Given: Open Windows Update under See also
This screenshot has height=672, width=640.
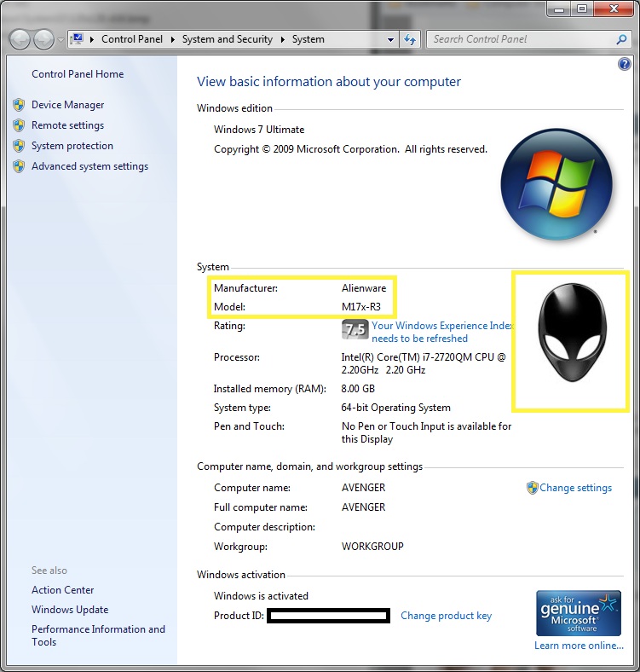Looking at the screenshot, I should 70,610.
